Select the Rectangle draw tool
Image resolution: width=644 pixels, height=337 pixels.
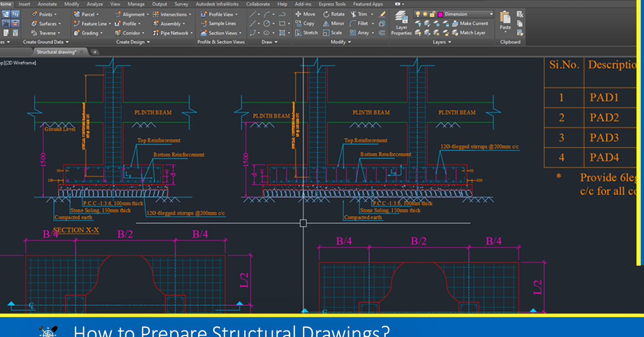[282, 24]
